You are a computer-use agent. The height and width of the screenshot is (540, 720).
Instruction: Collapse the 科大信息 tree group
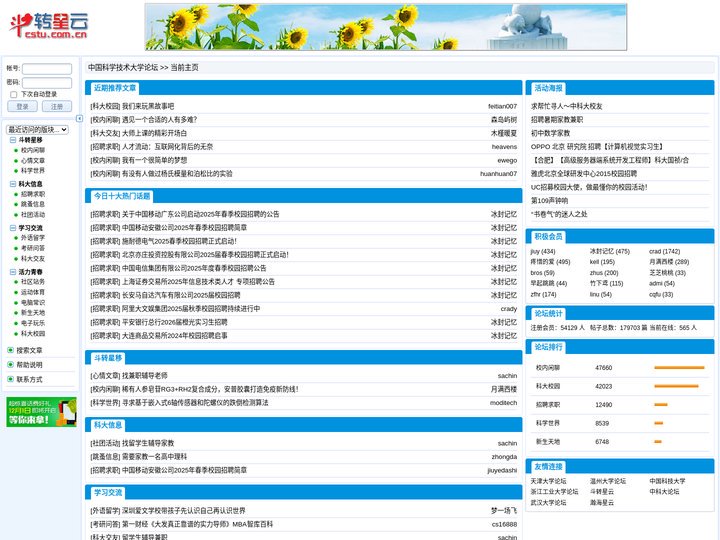pyautogui.click(x=13, y=184)
